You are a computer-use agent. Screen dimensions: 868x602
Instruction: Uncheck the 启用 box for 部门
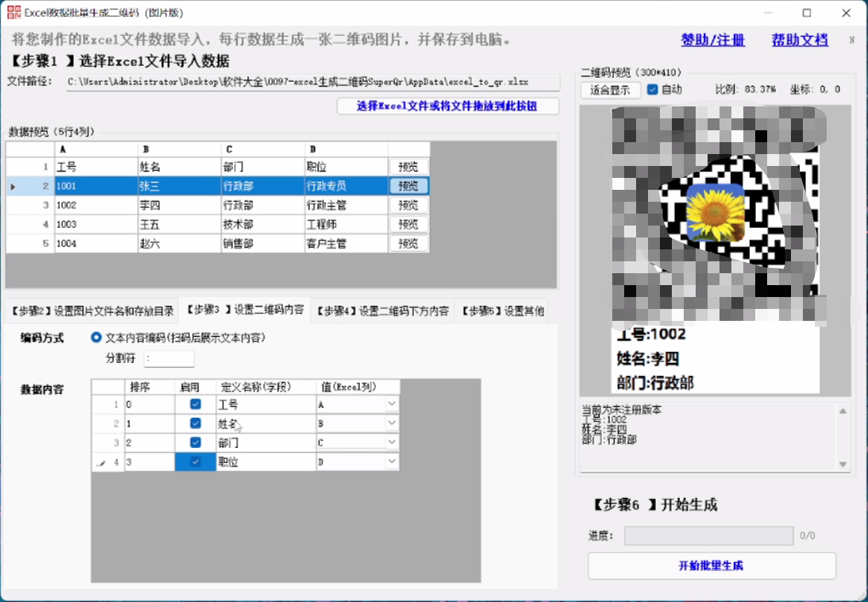(195, 442)
